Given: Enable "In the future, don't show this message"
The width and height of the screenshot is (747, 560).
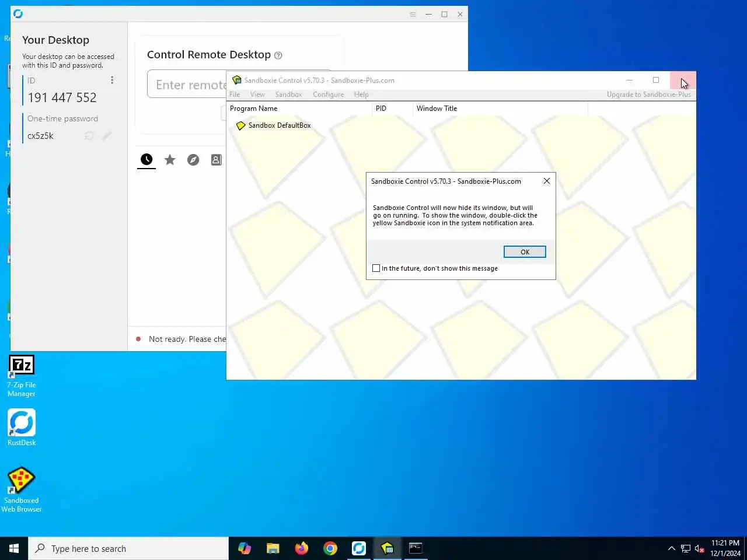Looking at the screenshot, I should click(x=376, y=268).
